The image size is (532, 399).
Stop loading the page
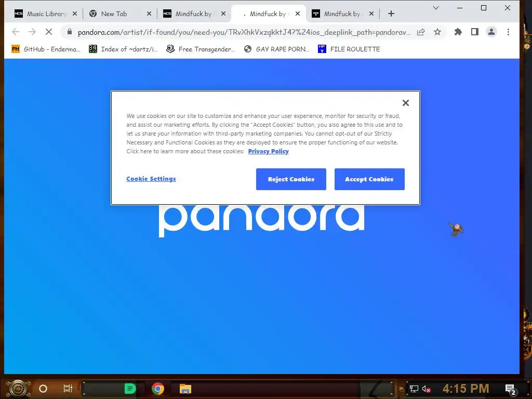click(x=49, y=32)
